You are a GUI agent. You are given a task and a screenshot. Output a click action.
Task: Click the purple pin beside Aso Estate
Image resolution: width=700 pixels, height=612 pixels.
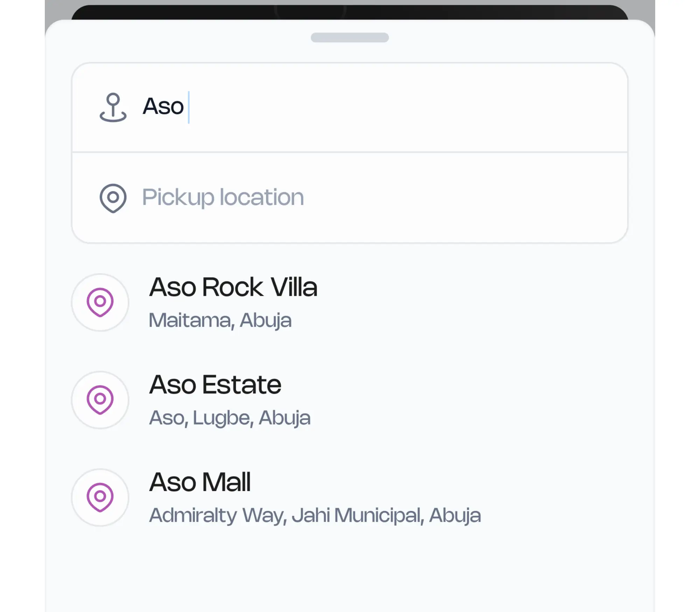click(100, 400)
